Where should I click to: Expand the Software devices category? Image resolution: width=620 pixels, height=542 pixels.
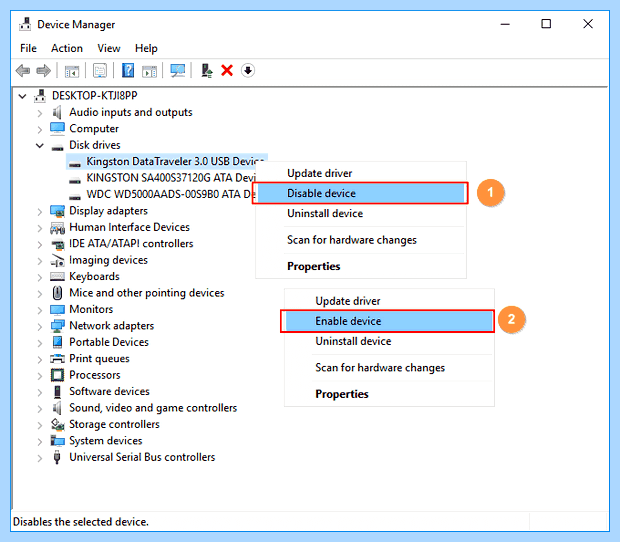40,392
